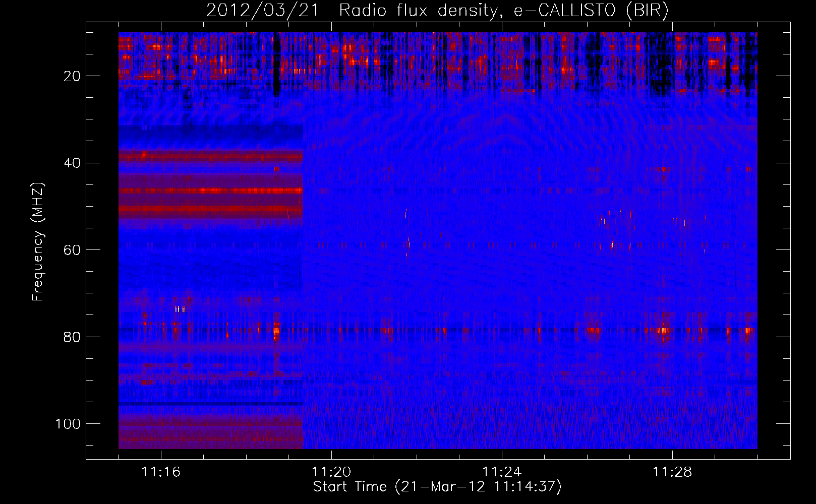Select frequency tick label 100
Viewport: 816px width, 504px height.
[x=68, y=424]
